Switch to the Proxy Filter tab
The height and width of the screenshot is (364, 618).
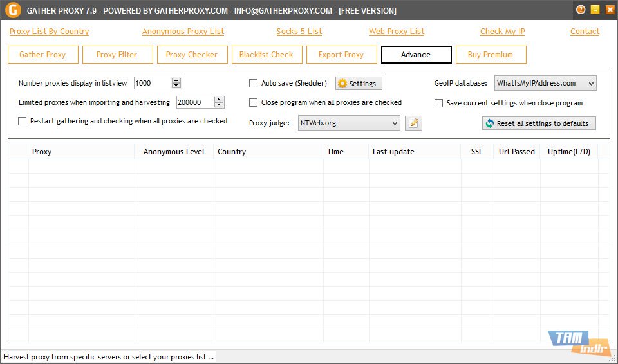117,55
